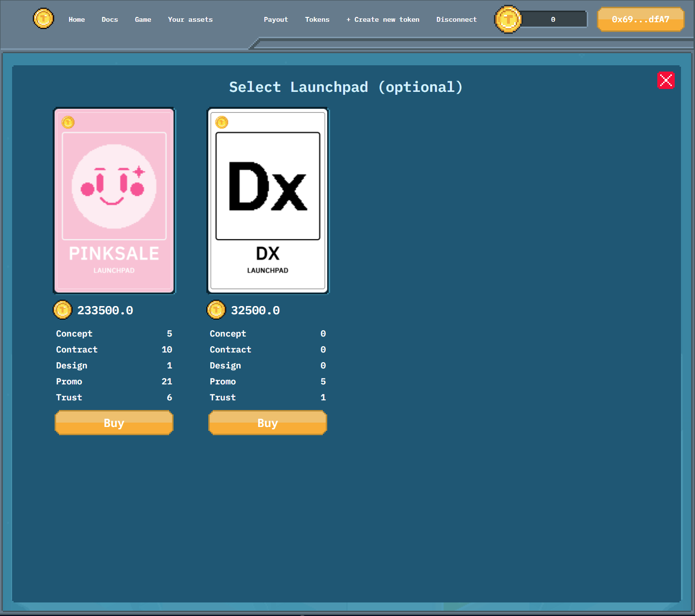Click Disconnect wallet link

(457, 19)
